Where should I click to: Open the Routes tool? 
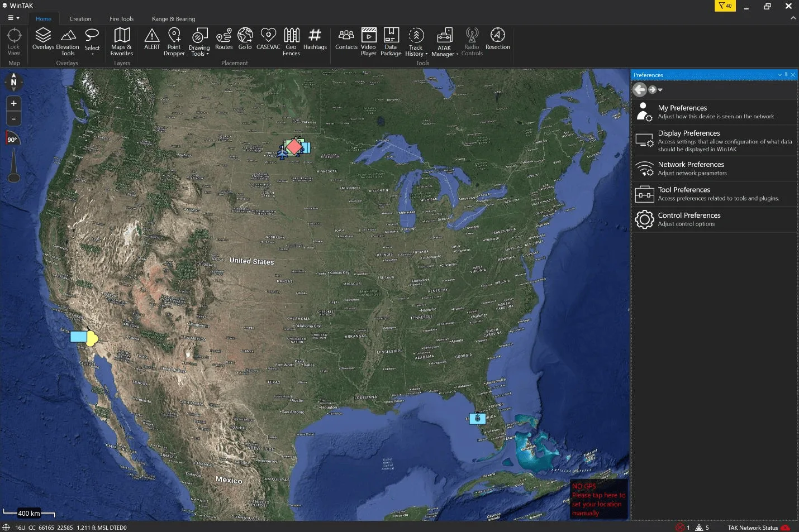[223, 39]
